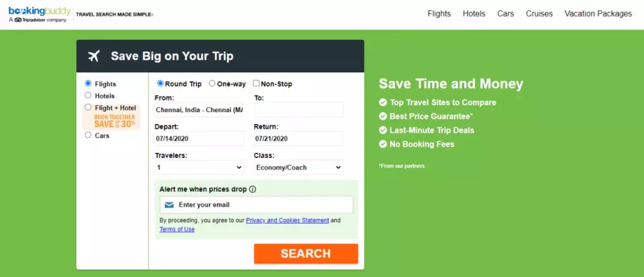This screenshot has height=277, width=644.
Task: Open the Travelers dropdown
Action: point(199,167)
